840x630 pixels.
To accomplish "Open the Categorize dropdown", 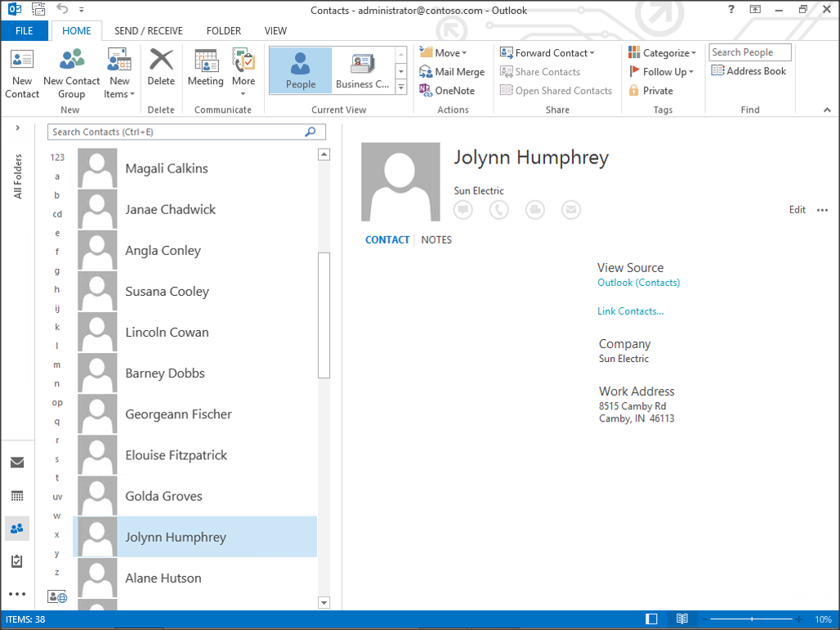I will (x=663, y=53).
